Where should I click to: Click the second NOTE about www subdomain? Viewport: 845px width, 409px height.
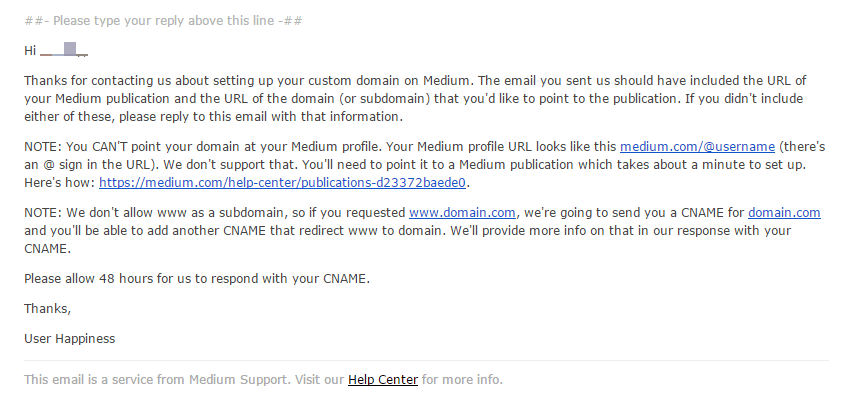click(x=422, y=231)
